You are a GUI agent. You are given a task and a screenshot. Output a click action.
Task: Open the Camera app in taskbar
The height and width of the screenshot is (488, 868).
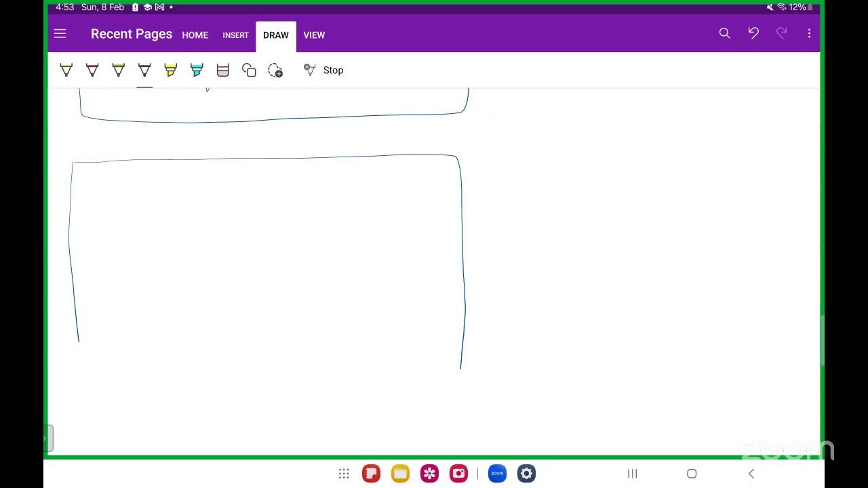[x=458, y=474]
